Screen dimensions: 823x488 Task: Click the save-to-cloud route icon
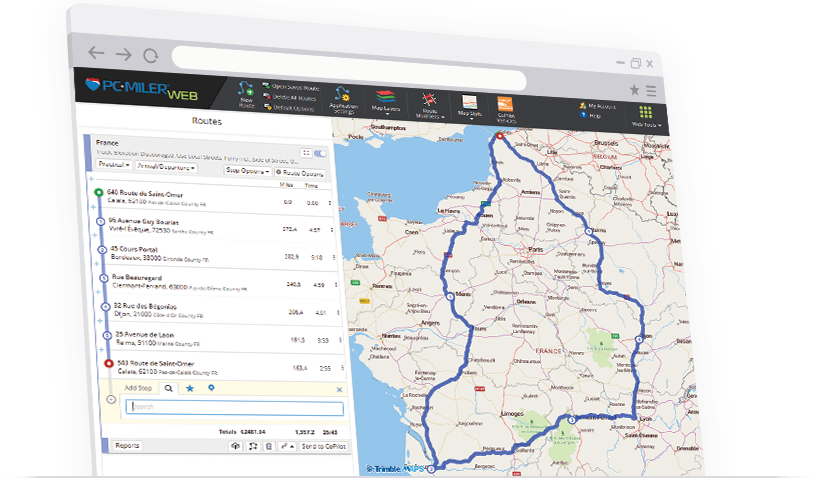(x=235, y=446)
